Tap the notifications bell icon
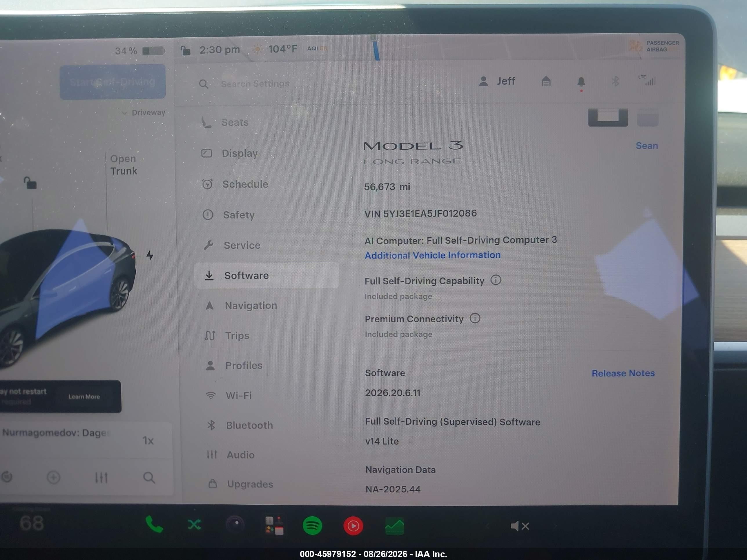747x560 pixels. tap(581, 82)
